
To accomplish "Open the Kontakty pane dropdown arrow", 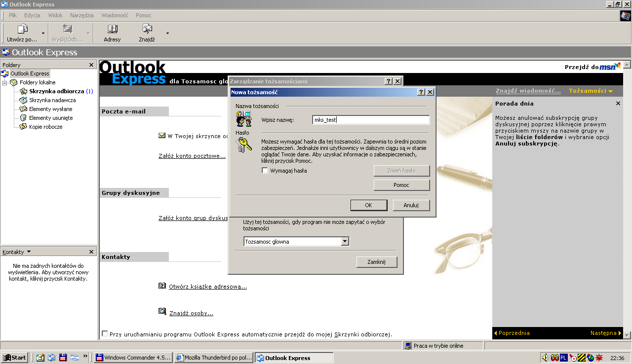I will pos(29,252).
